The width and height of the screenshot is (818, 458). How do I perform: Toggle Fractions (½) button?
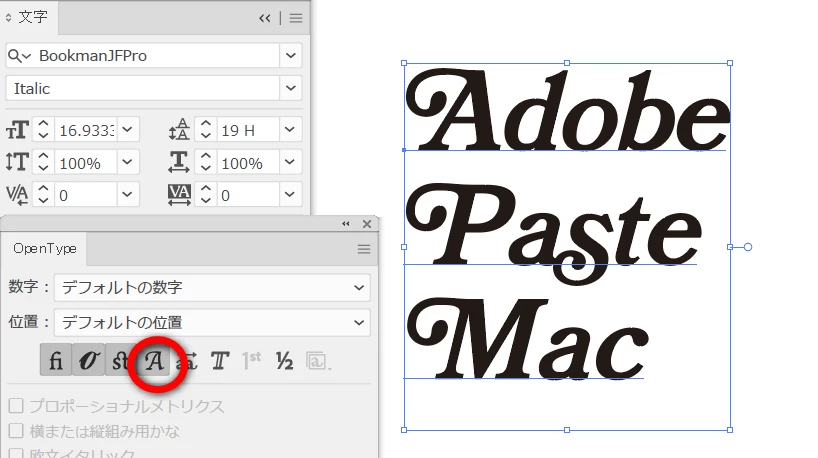(x=284, y=360)
